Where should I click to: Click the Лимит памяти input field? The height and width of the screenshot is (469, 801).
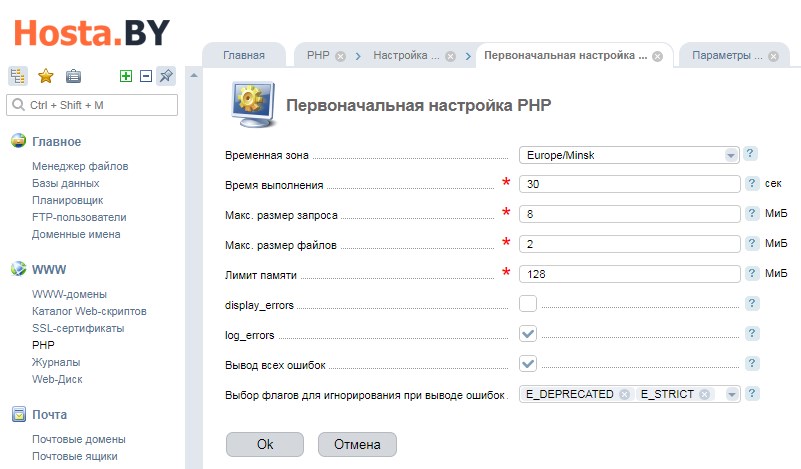tap(629, 274)
